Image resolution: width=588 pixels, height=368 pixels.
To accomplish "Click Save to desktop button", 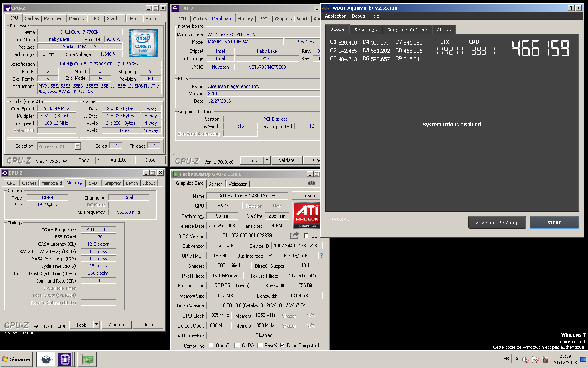I will 497,222.
